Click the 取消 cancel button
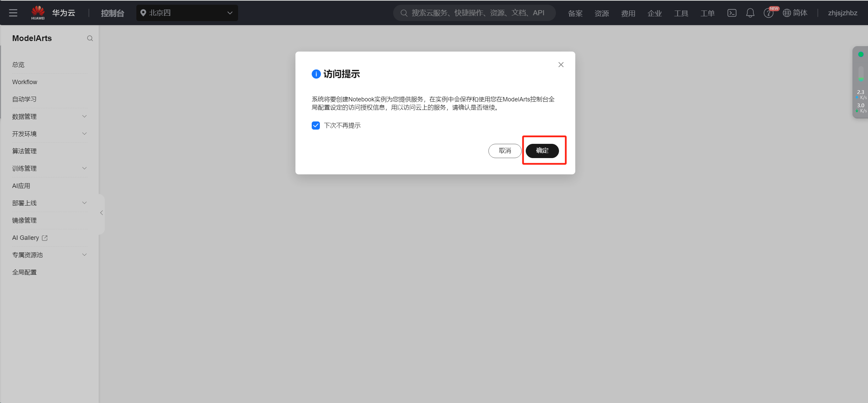The height and width of the screenshot is (403, 868). (x=504, y=151)
